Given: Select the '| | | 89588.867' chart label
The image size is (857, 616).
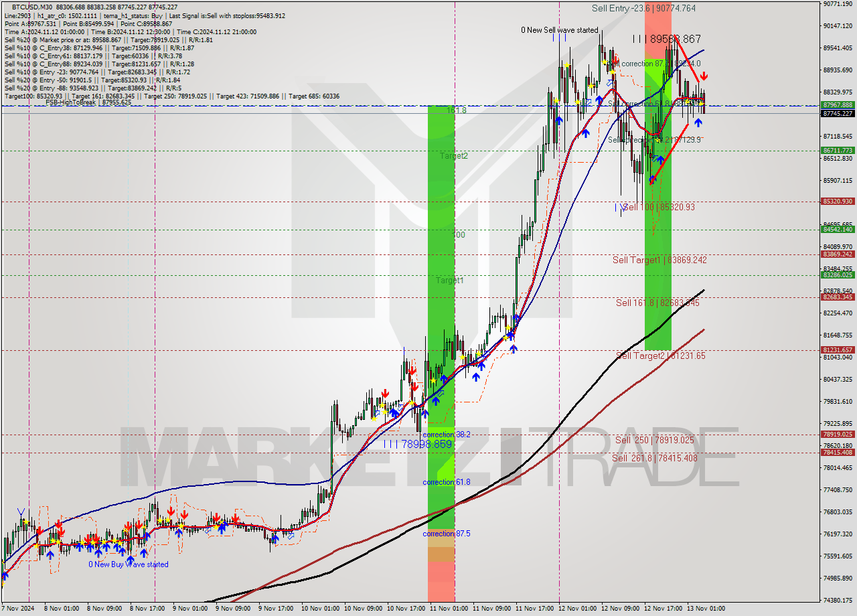Looking at the screenshot, I should [666, 39].
